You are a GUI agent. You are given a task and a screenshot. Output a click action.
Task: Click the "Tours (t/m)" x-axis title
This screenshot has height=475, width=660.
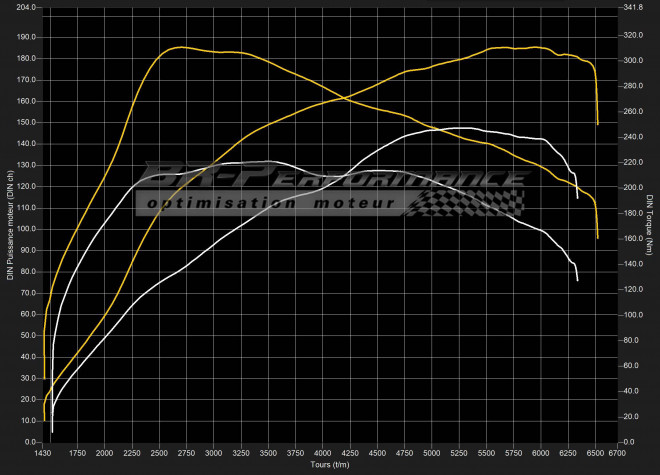point(324,465)
